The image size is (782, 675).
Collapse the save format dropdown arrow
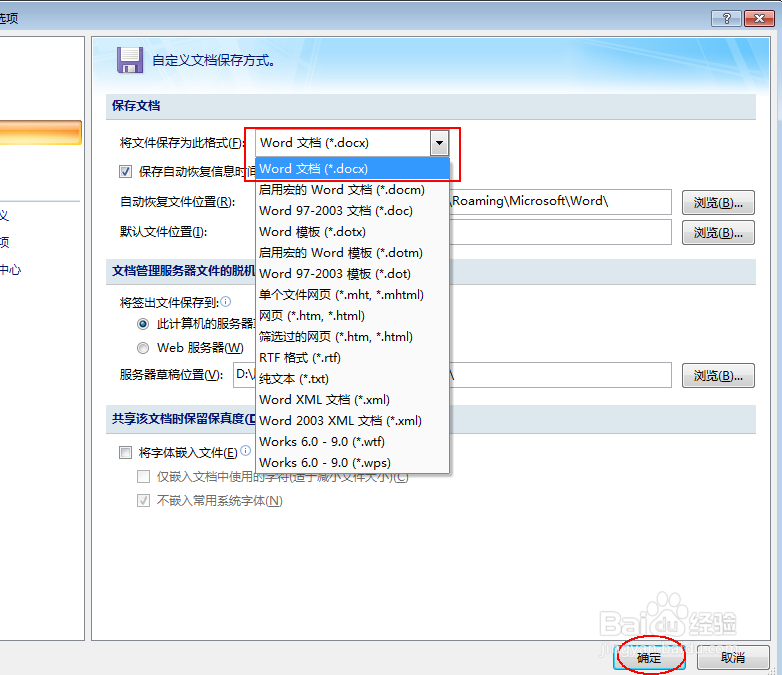[x=439, y=143]
